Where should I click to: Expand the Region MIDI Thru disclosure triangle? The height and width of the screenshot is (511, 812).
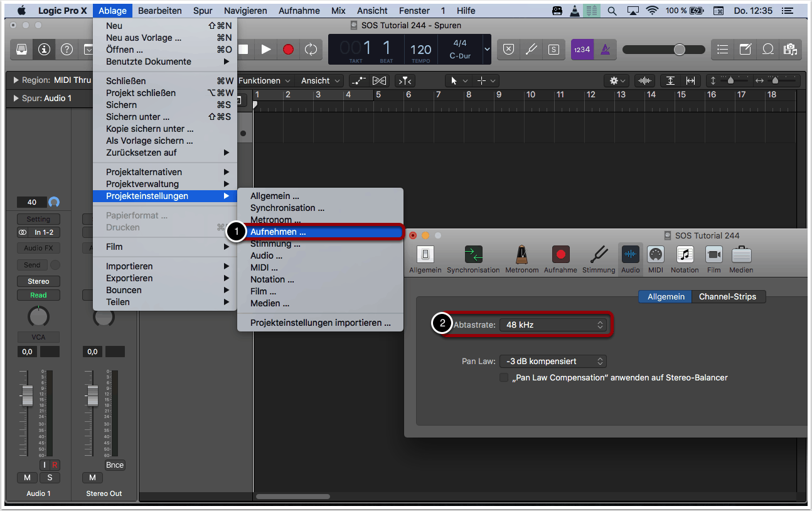[x=16, y=80]
